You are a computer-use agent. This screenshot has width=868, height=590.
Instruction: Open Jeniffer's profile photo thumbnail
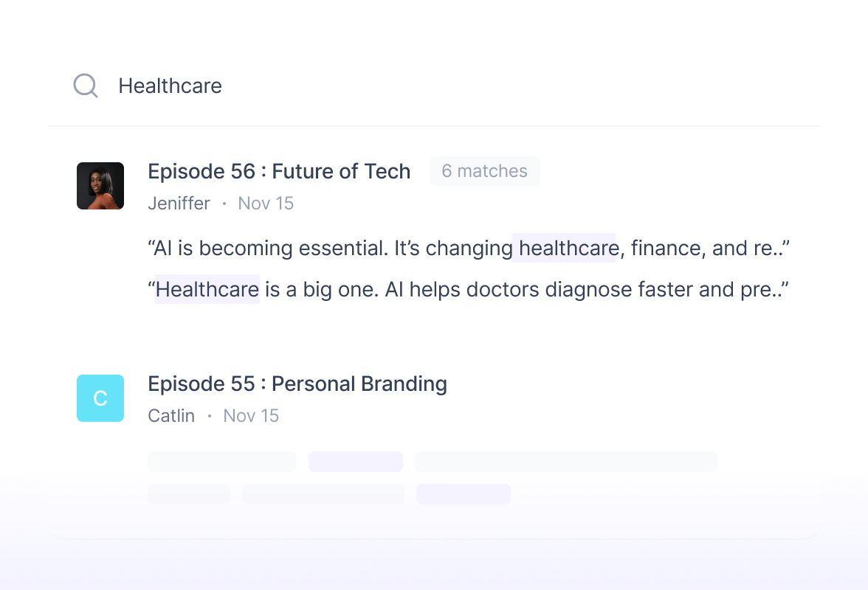click(100, 186)
